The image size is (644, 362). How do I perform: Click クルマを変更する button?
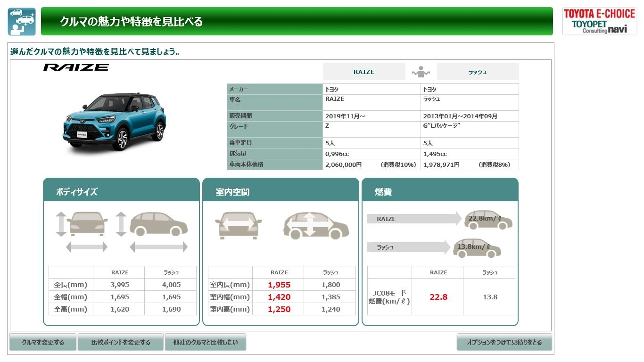[x=43, y=342]
